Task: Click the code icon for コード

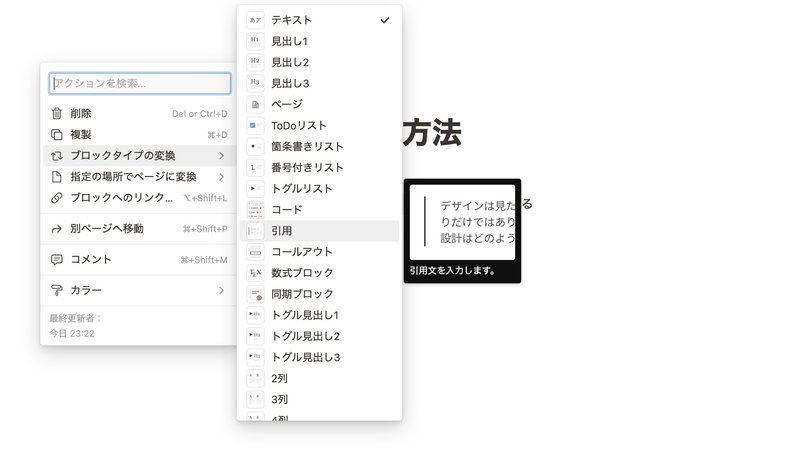Action: pos(256,210)
